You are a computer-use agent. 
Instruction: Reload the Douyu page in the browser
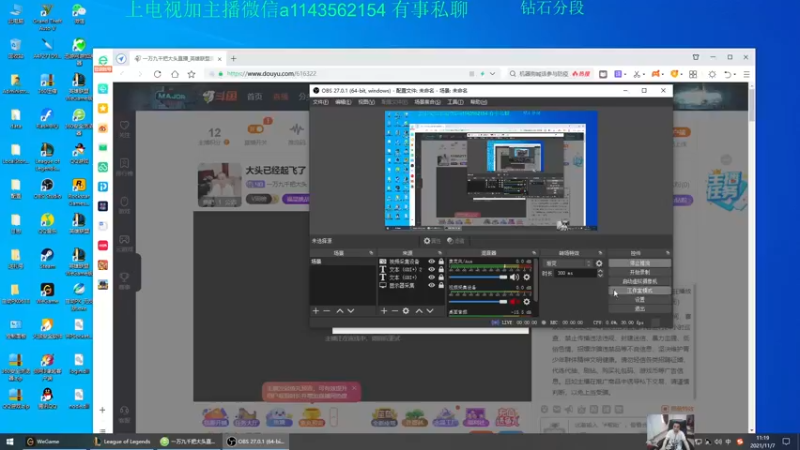pyautogui.click(x=158, y=74)
